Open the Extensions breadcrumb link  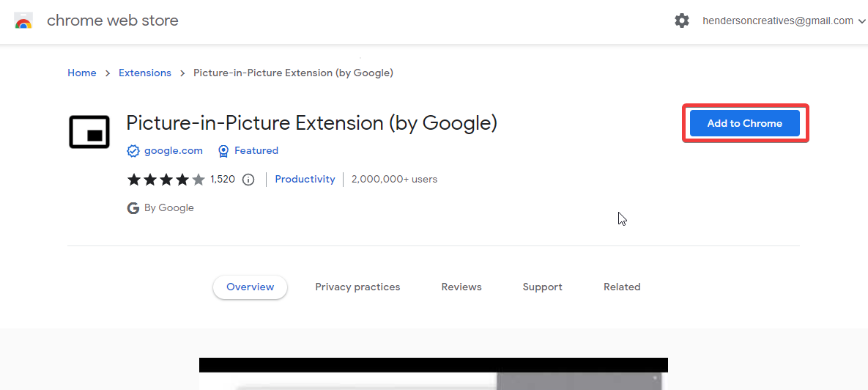(x=145, y=73)
